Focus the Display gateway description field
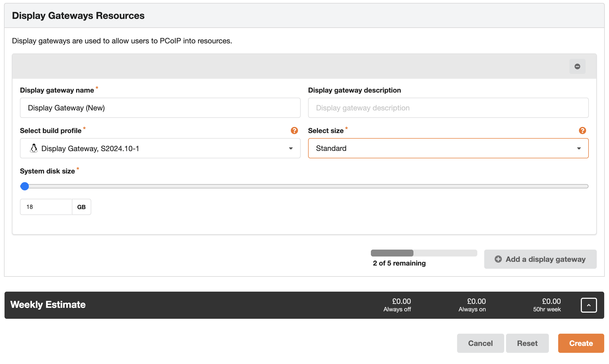The image size is (609, 364). [x=448, y=108]
